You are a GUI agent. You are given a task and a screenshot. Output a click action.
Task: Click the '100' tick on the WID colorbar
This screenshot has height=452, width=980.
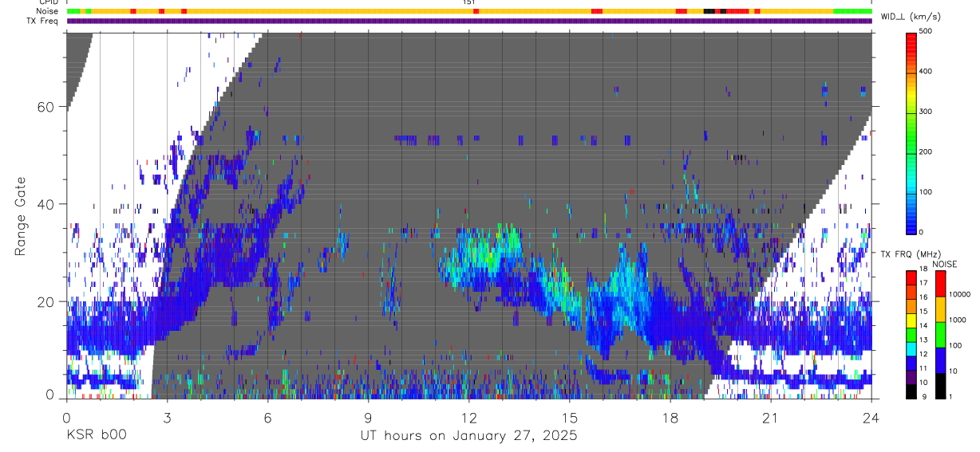(x=927, y=191)
